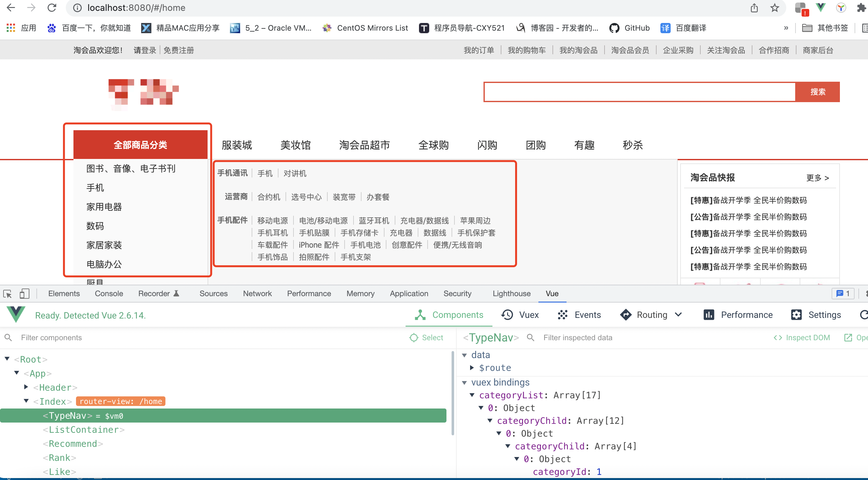This screenshot has height=480, width=868.
Task: Toggle device toolbar icon in DevTools
Action: 24,294
